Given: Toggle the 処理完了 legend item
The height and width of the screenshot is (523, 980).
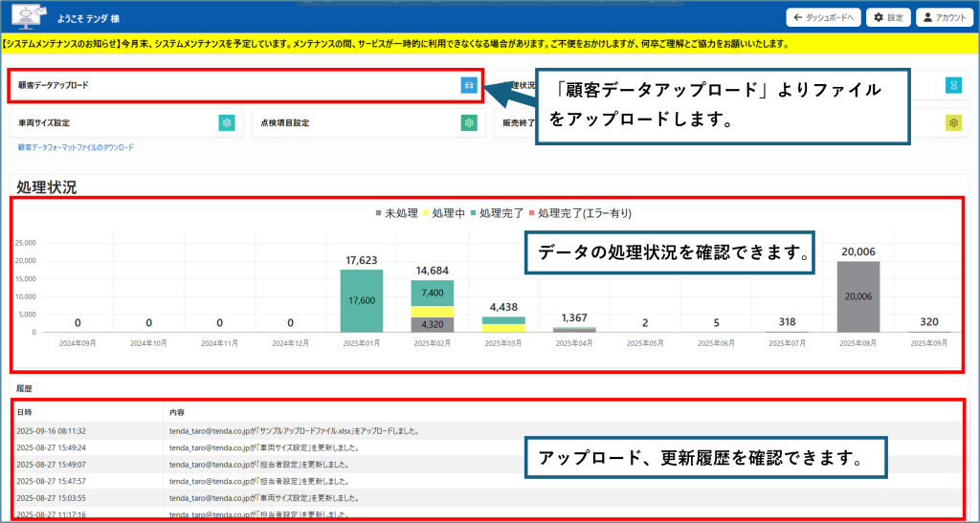Looking at the screenshot, I should tap(497, 213).
